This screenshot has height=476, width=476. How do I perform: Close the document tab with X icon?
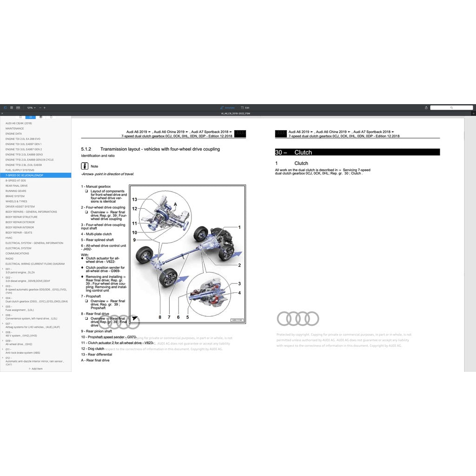coord(2,113)
